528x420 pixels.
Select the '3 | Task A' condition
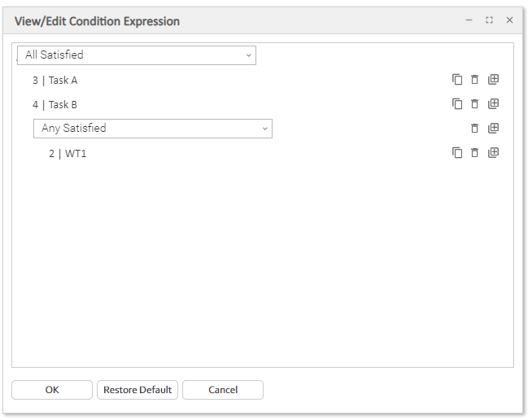click(x=55, y=81)
